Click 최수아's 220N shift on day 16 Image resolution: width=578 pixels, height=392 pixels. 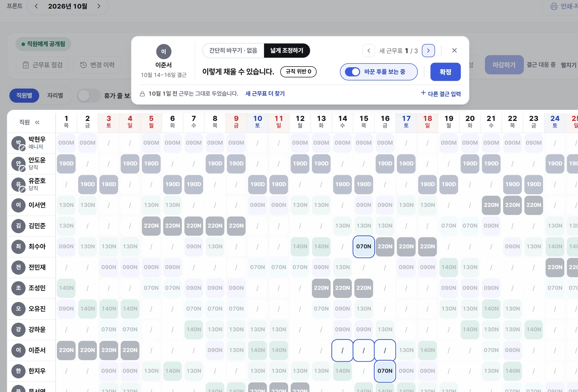[x=385, y=247]
